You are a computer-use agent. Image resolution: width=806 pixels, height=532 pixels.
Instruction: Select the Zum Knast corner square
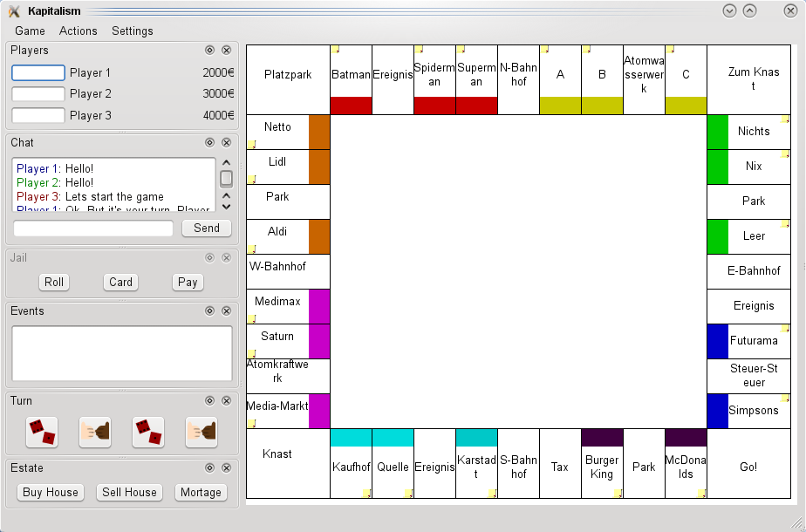749,79
